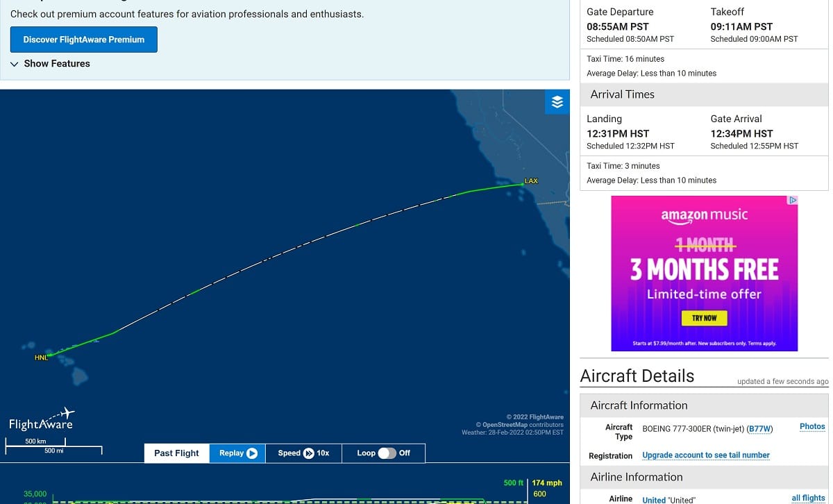This screenshot has height=504, width=833.
Task: Select the Replay tab
Action: 237,453
